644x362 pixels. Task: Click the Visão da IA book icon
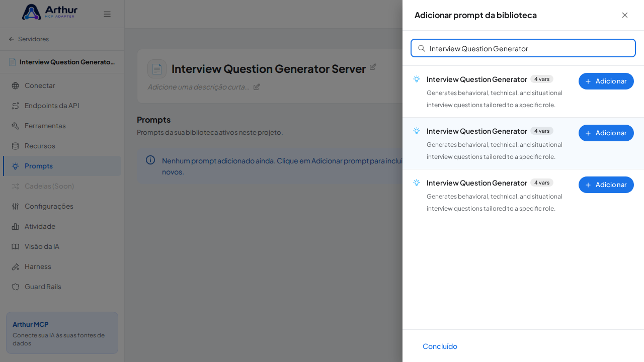tap(15, 246)
